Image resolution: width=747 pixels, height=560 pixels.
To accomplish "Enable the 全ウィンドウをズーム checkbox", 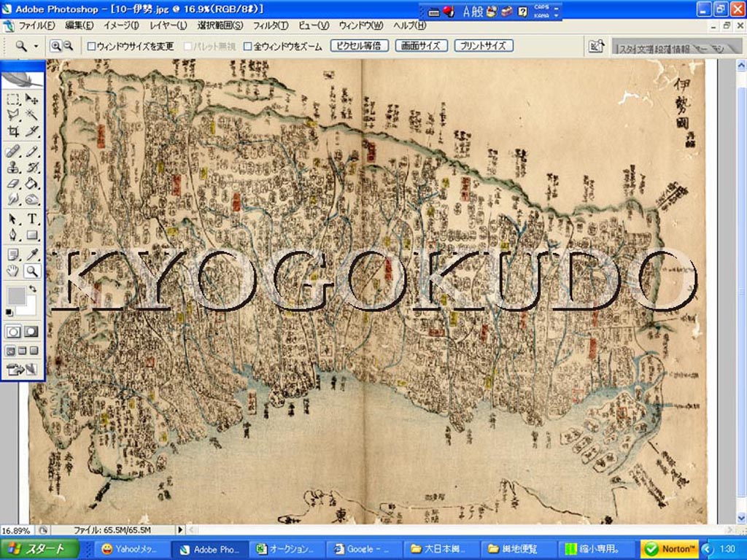I will [x=248, y=46].
